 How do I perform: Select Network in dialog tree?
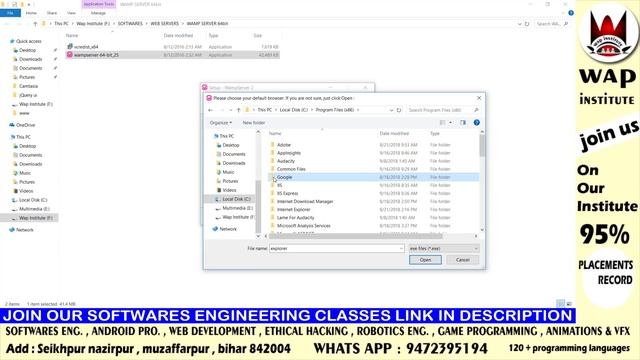pos(228,229)
